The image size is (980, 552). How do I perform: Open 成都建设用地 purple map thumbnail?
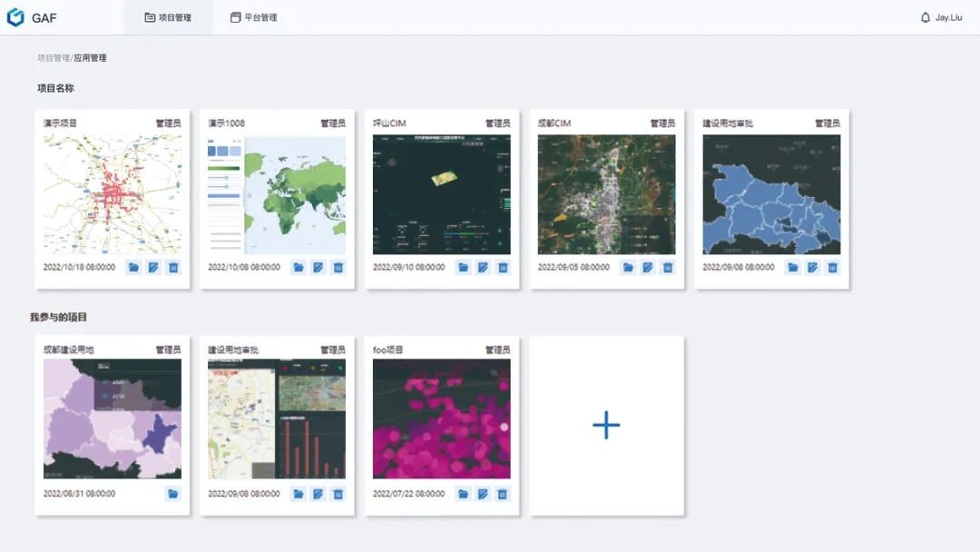point(113,419)
